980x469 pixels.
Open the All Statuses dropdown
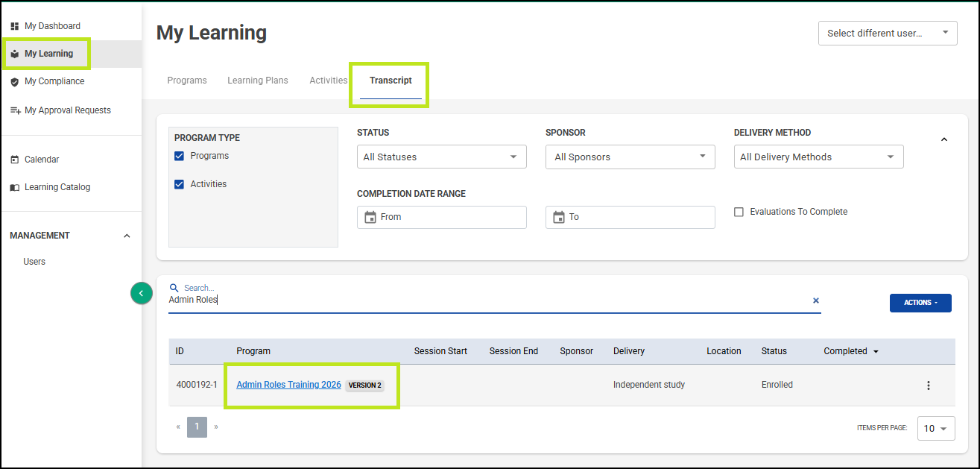pos(441,157)
